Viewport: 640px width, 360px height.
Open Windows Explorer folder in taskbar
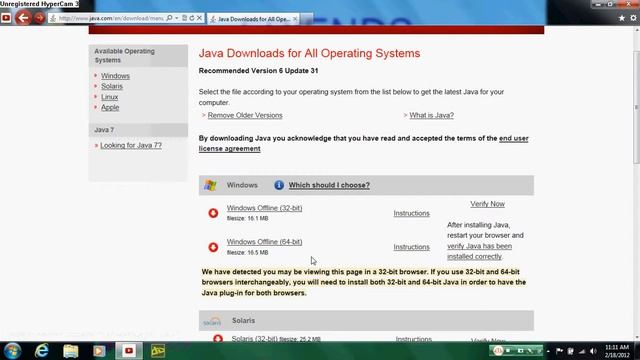[x=71, y=351]
